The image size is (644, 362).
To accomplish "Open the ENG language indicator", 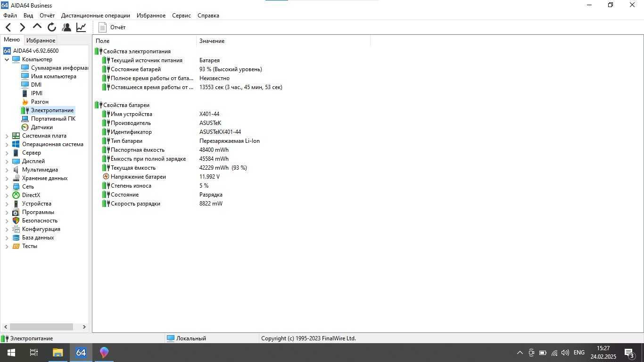I will click(x=579, y=353).
